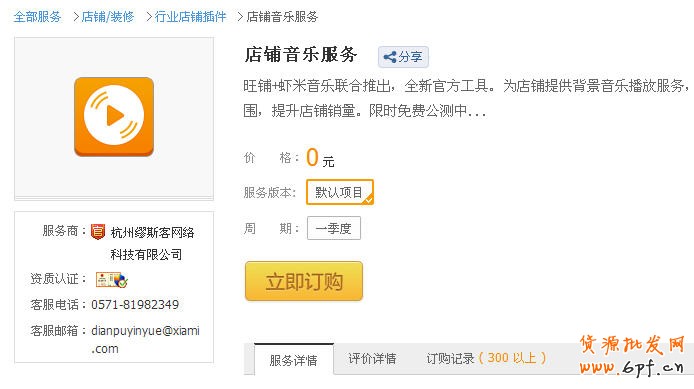The height and width of the screenshot is (389, 694).
Task: Open 店铺/装修 breadcrumb link
Action: tap(108, 17)
